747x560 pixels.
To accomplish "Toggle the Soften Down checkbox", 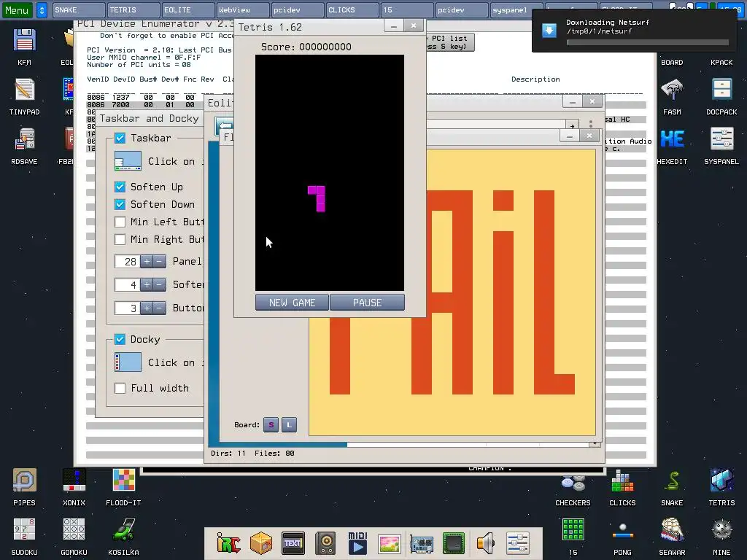I will tap(120, 204).
